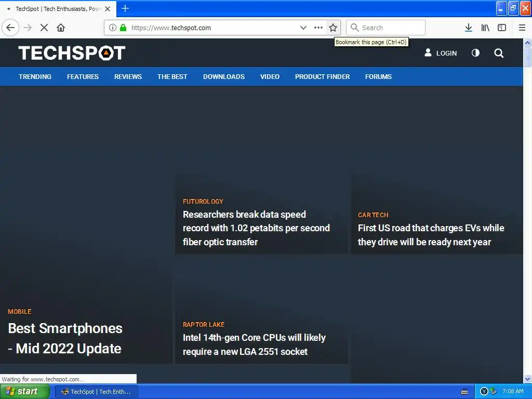
Task: Open the Library bookshelf icon
Action: click(485, 28)
